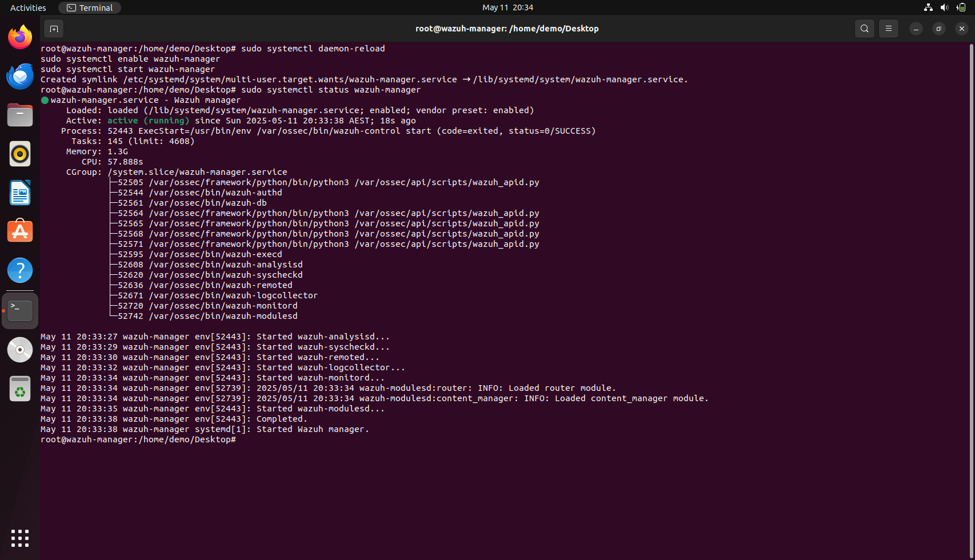Open Ubuntu Software store icon
Screen dimensions: 975x560
(20, 231)
